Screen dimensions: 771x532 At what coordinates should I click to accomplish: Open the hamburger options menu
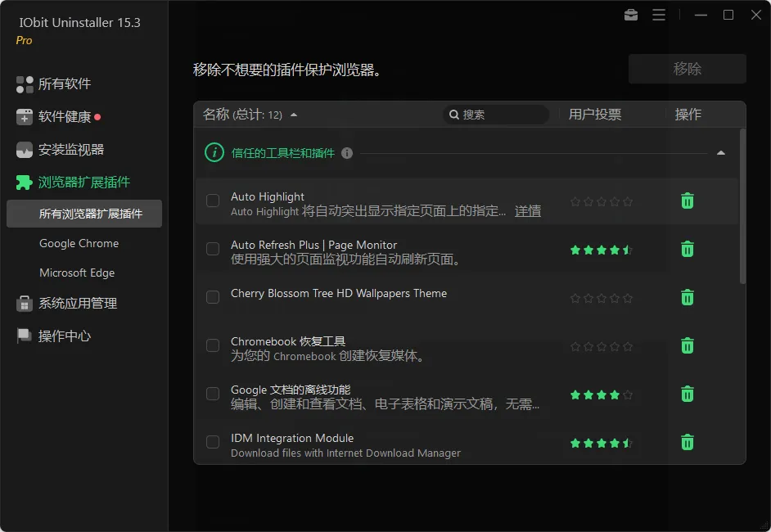point(659,16)
